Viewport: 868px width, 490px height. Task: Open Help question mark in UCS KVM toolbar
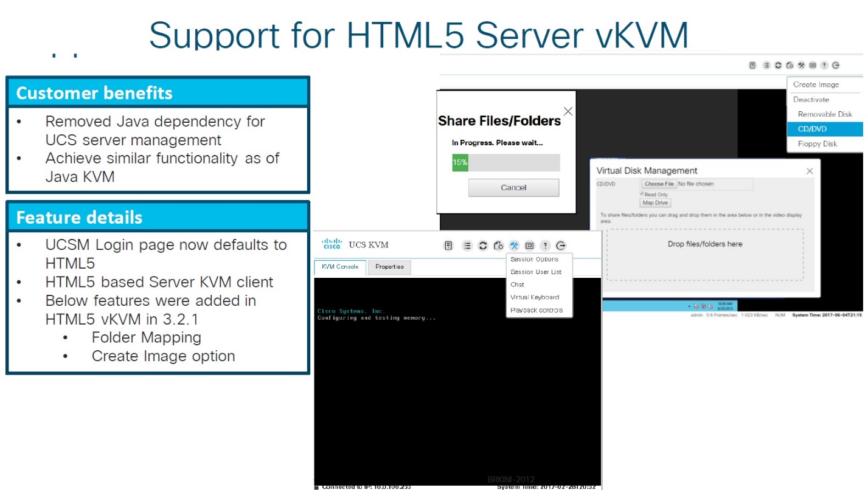tap(545, 246)
